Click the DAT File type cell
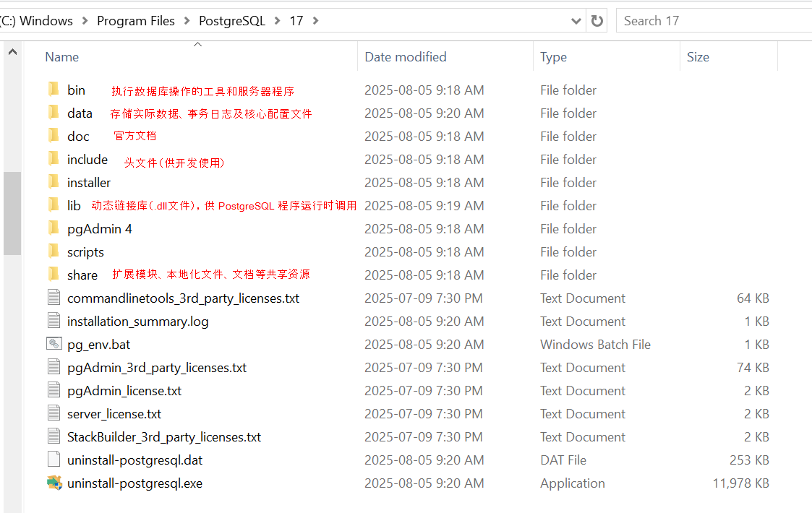 (563, 460)
